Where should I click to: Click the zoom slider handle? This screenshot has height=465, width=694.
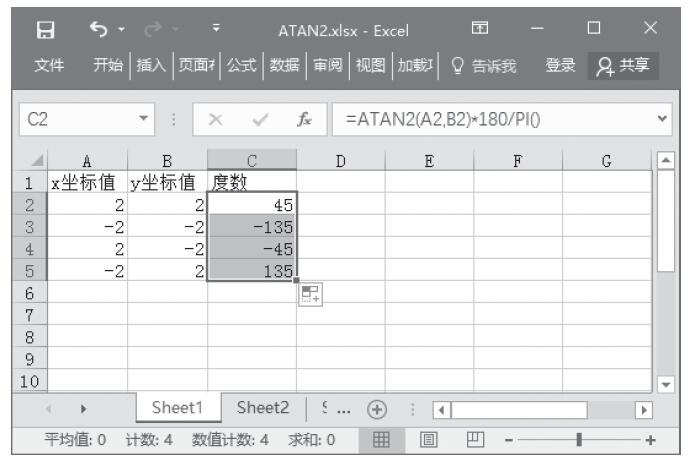(x=577, y=440)
